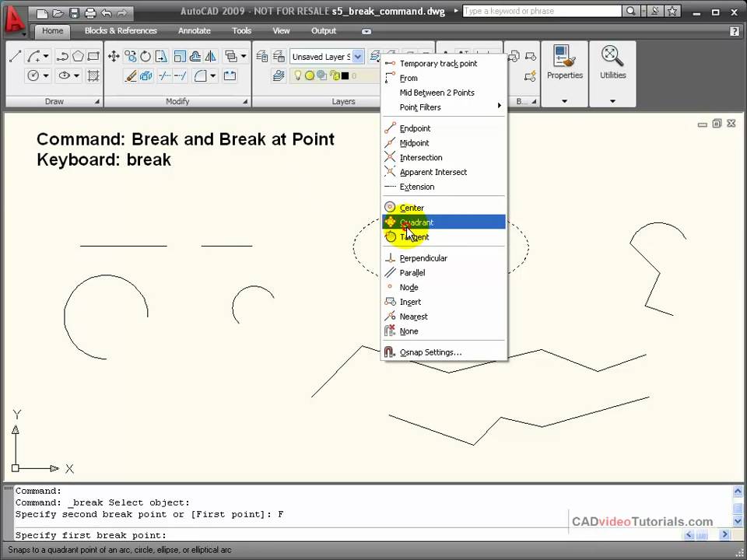This screenshot has height=560, width=747.
Task: Expand the Draw order dropdown arrow
Action: coord(244,56)
